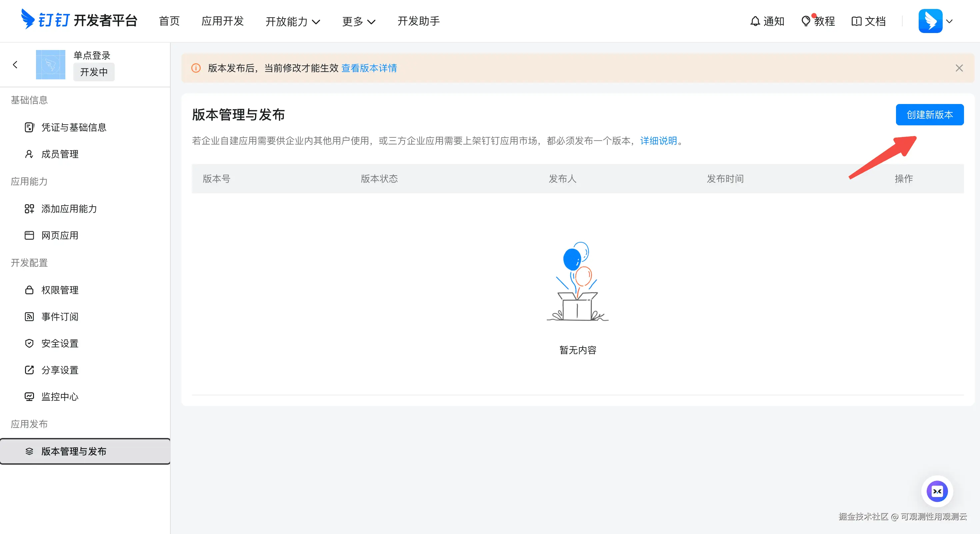The height and width of the screenshot is (534, 980).
Task: Open 开发助手 in top navigation
Action: point(418,21)
